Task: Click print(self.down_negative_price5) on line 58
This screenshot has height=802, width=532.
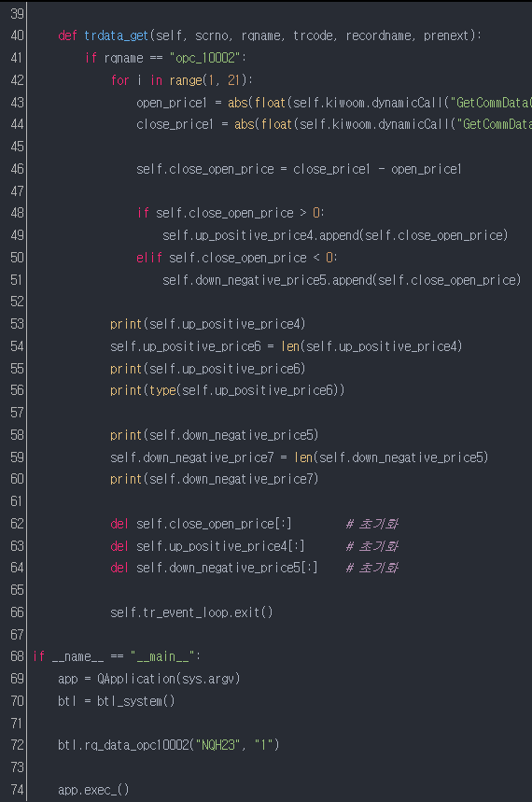Action: click(x=215, y=435)
